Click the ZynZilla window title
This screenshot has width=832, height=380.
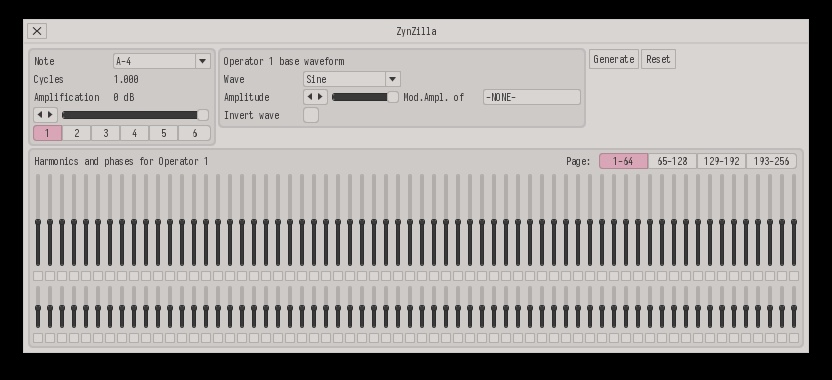pyautogui.click(x=417, y=31)
